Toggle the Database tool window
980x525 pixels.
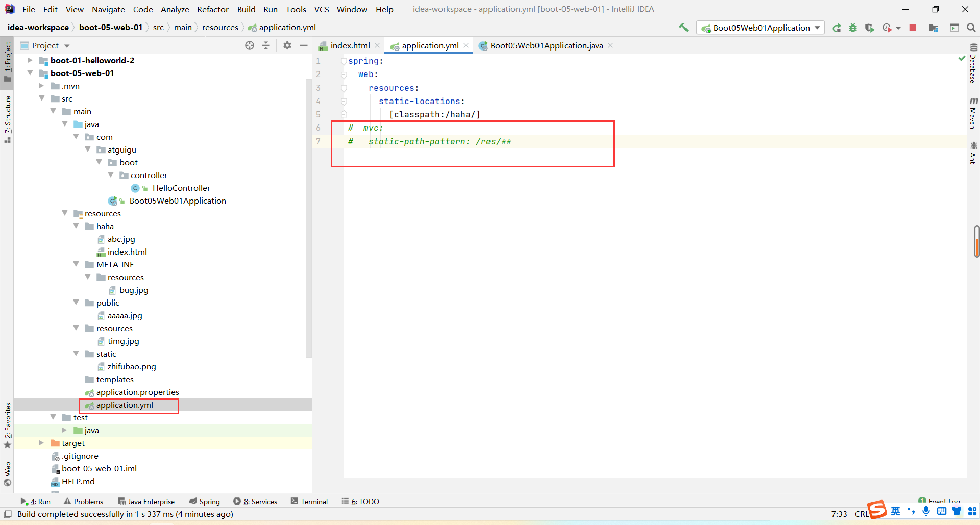pyautogui.click(x=973, y=64)
